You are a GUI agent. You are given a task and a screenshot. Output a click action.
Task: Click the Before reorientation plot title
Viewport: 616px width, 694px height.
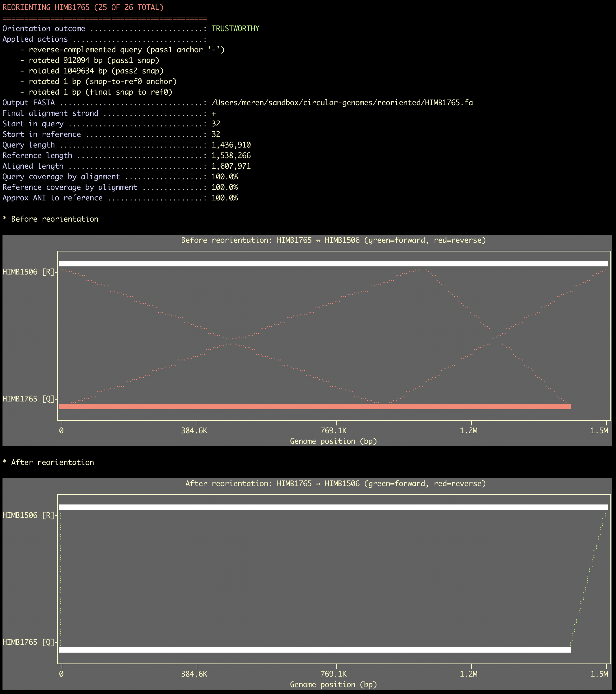[x=333, y=240]
